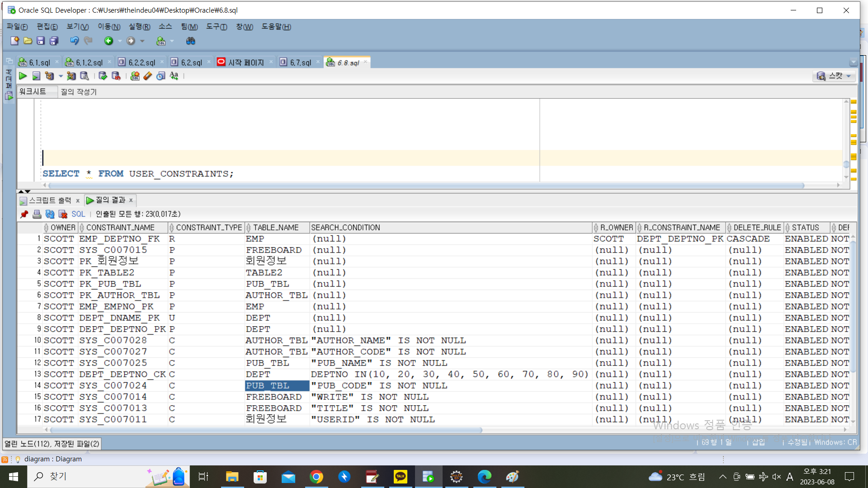Viewport: 868px width, 488px height.
Task: Expand the Explain Plan dropdown arrow
Action: pyautogui.click(x=61, y=76)
